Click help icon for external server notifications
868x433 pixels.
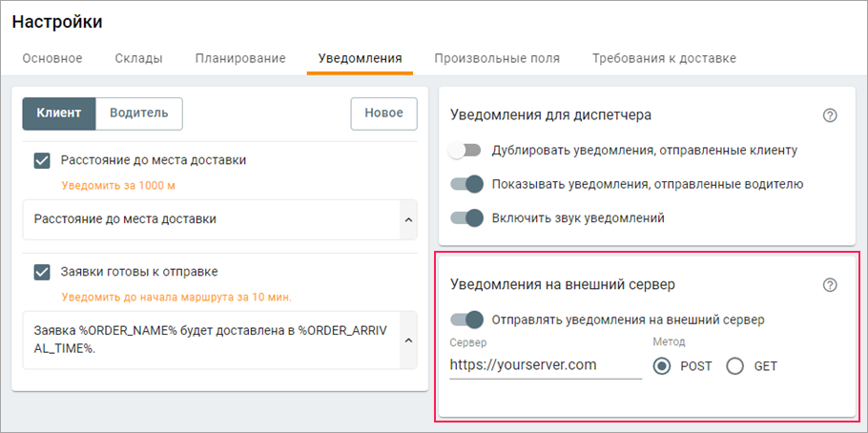(829, 285)
